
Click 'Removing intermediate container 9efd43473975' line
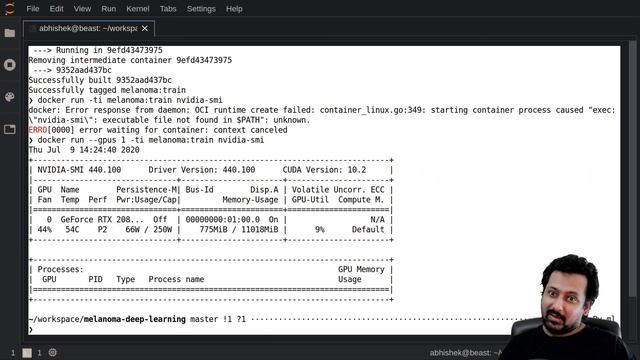pos(130,60)
